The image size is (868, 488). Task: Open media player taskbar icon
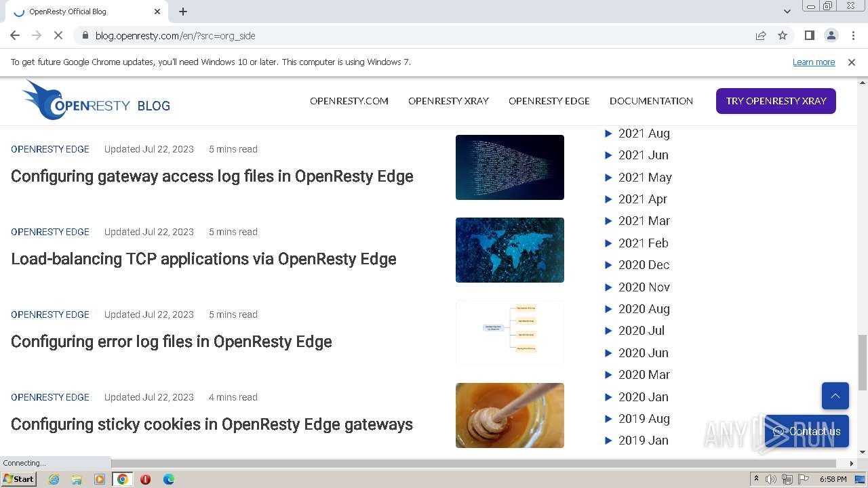(x=100, y=479)
